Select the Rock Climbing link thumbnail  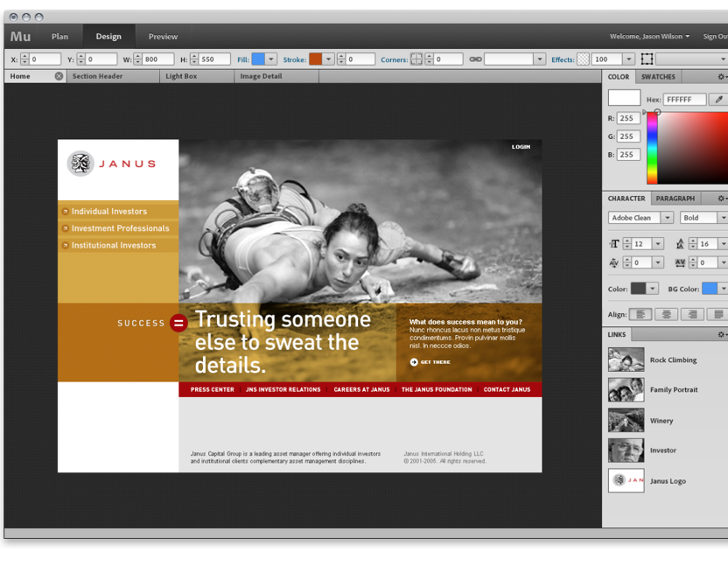click(626, 360)
